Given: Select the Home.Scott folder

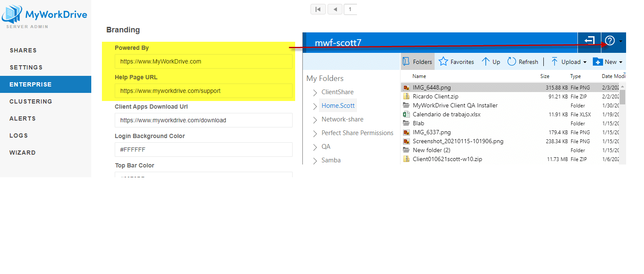Looking at the screenshot, I should (338, 106).
